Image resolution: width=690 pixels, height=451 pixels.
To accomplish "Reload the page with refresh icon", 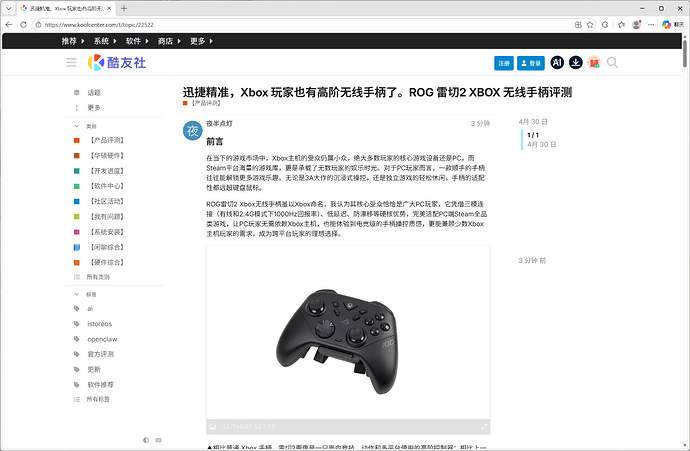I will coord(23,25).
